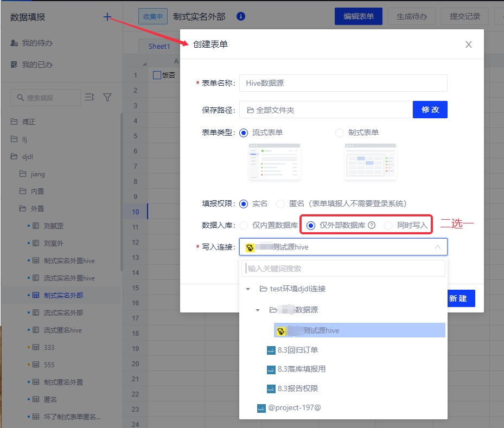Click the keyword search box in dropdown

tap(343, 268)
